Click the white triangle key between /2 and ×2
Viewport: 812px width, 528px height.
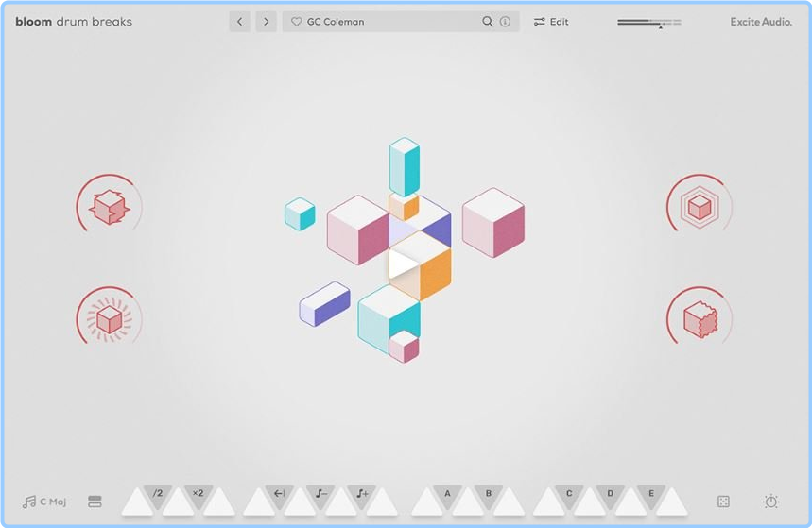click(x=178, y=504)
